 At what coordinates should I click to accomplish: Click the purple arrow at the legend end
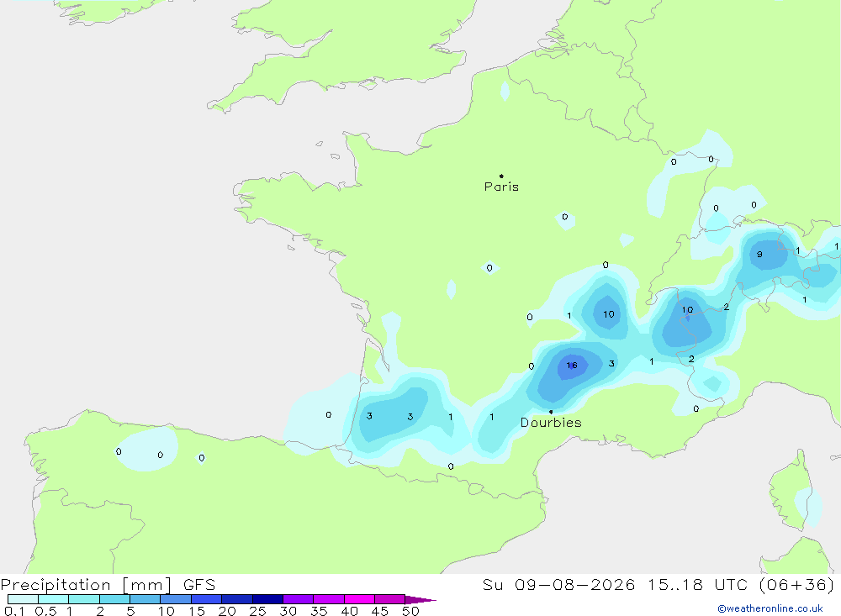click(x=420, y=600)
